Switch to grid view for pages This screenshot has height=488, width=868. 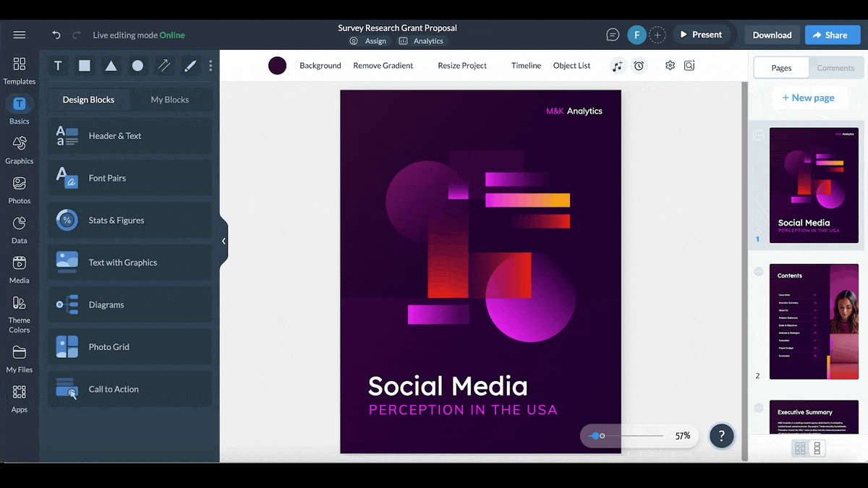[800, 448]
